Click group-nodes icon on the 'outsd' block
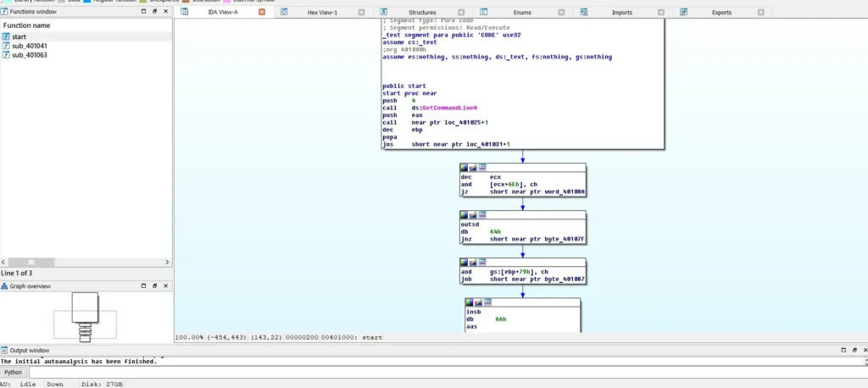The width and height of the screenshot is (868, 388). pyautogui.click(x=482, y=215)
